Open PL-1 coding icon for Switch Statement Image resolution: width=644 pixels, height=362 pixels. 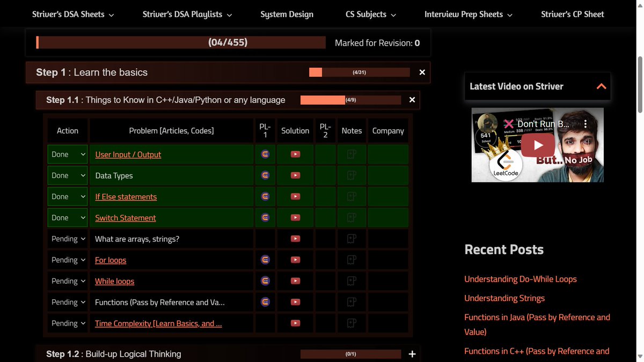point(265,217)
